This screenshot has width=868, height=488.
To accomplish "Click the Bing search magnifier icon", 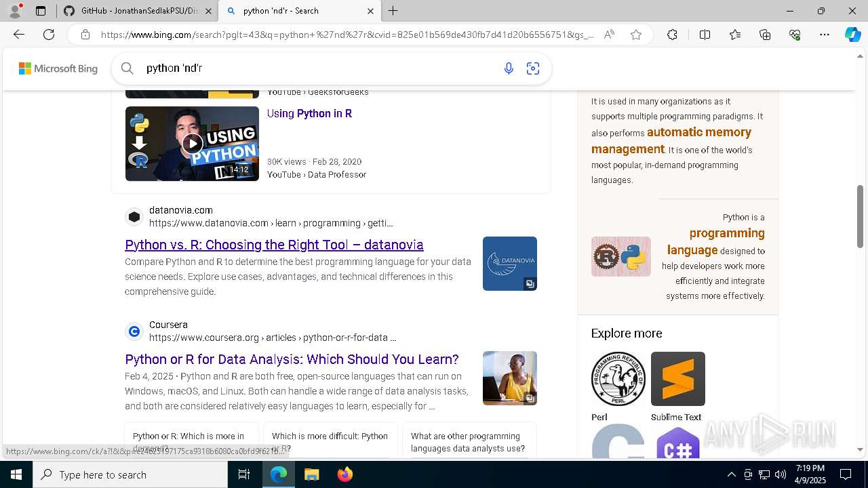I will click(x=127, y=68).
